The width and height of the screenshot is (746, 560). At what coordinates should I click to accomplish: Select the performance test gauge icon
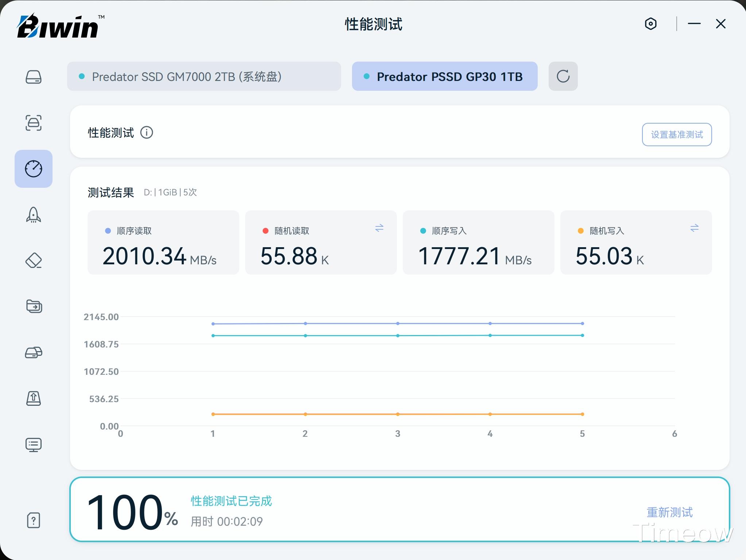tap(34, 169)
